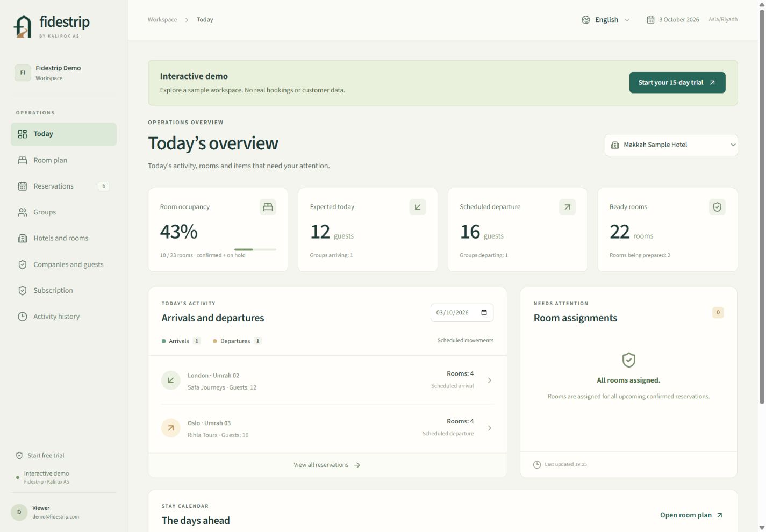
Task: Click the Fidestrip Demo workspace switcher
Action: (x=63, y=73)
